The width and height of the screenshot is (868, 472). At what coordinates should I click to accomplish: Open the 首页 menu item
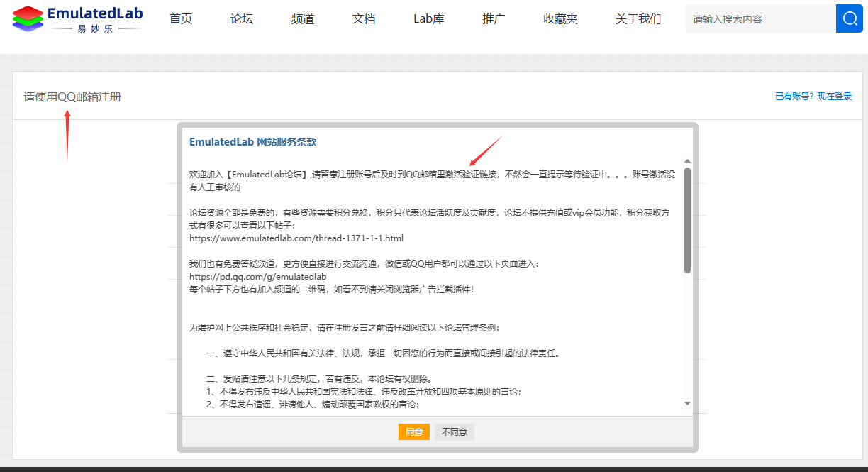click(181, 19)
